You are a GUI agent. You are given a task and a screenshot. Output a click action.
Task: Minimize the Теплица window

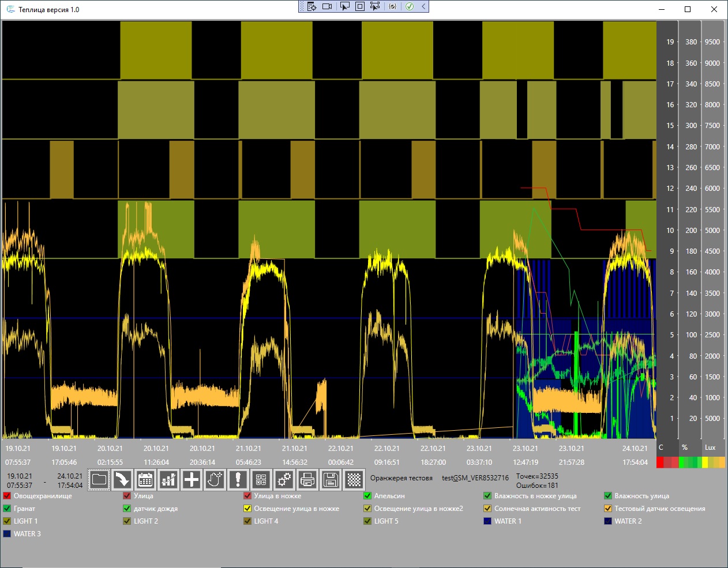click(662, 9)
